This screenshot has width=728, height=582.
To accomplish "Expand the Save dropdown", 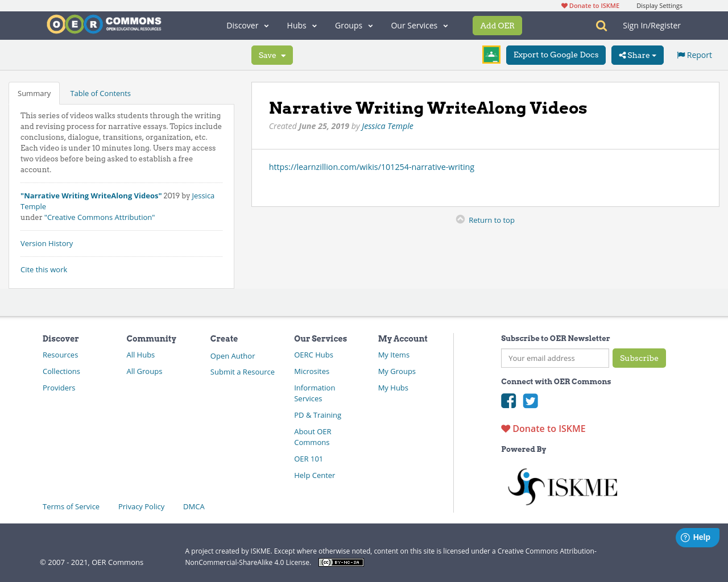I will pos(272,55).
